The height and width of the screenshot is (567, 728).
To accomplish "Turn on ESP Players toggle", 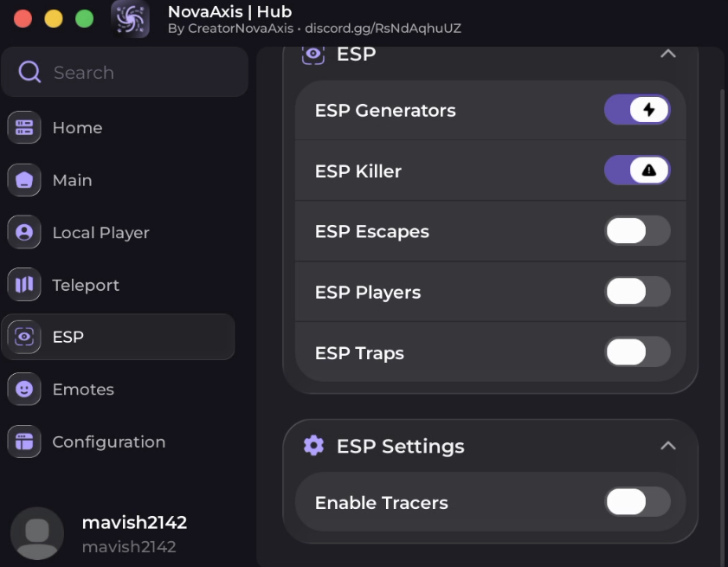I will (x=637, y=292).
